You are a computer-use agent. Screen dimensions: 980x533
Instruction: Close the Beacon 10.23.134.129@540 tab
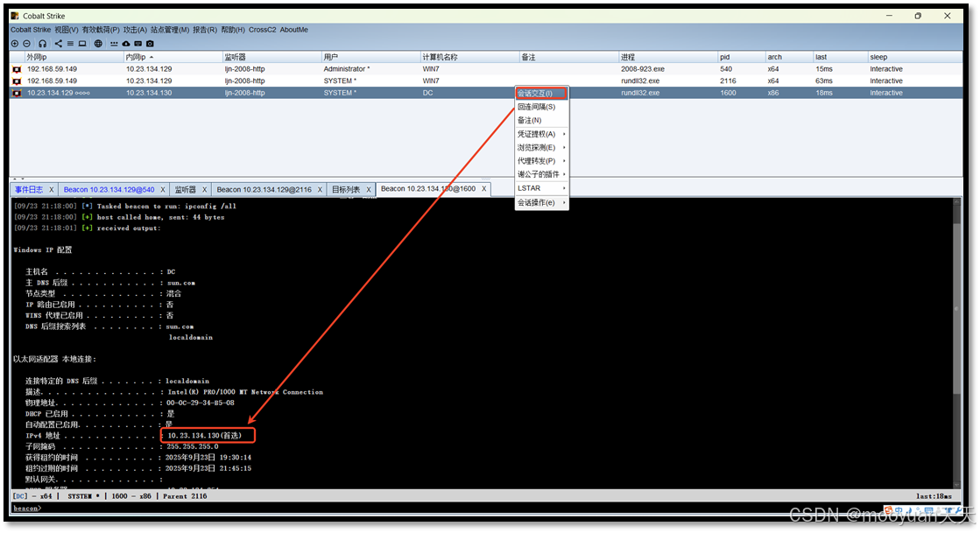(163, 190)
